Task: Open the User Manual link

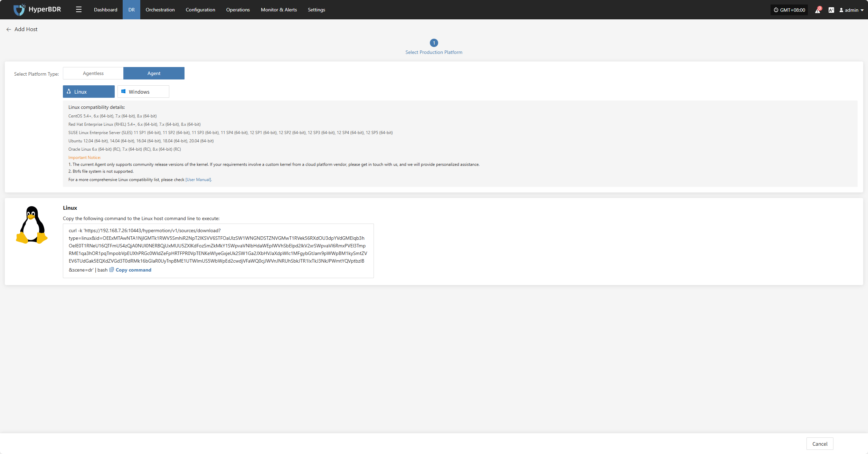Action: click(198, 180)
